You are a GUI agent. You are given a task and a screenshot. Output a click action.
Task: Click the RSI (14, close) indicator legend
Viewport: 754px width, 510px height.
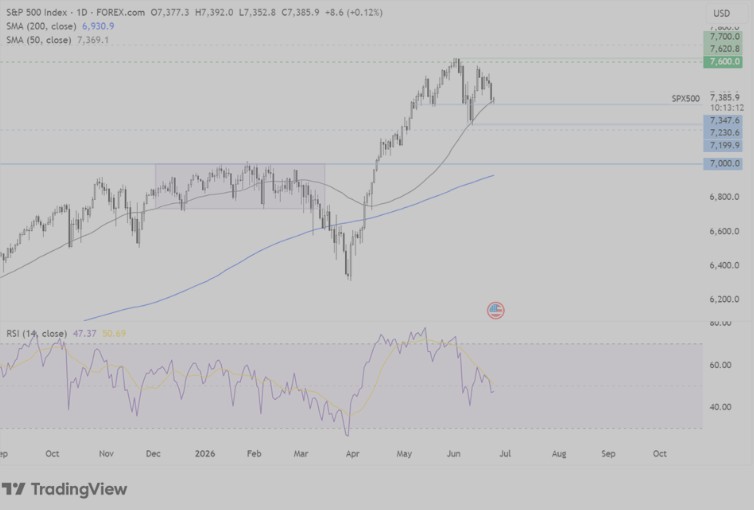[x=66, y=333]
